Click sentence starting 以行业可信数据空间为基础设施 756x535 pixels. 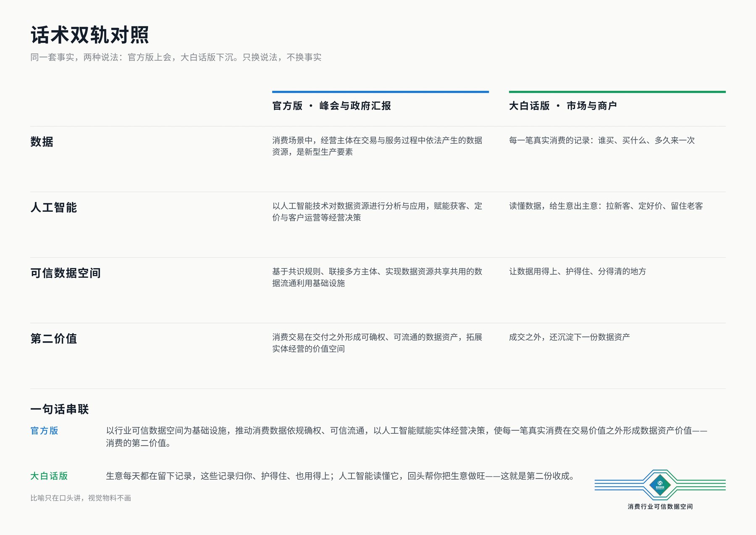[x=407, y=437]
